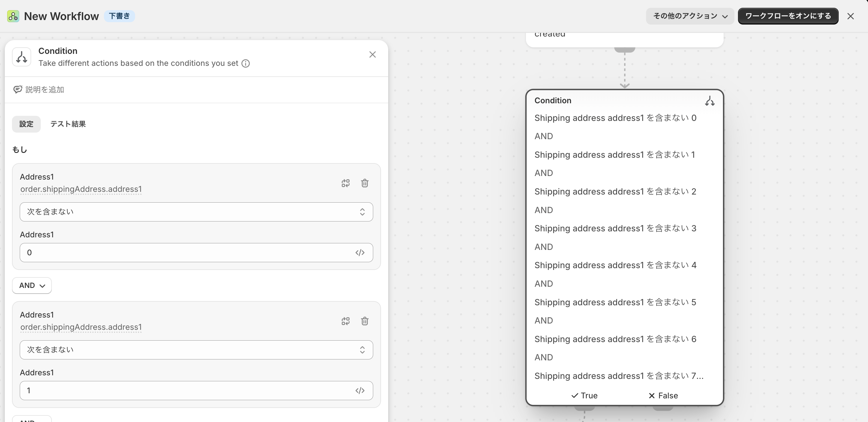Click the branch icon on the Condition node

[x=710, y=101]
